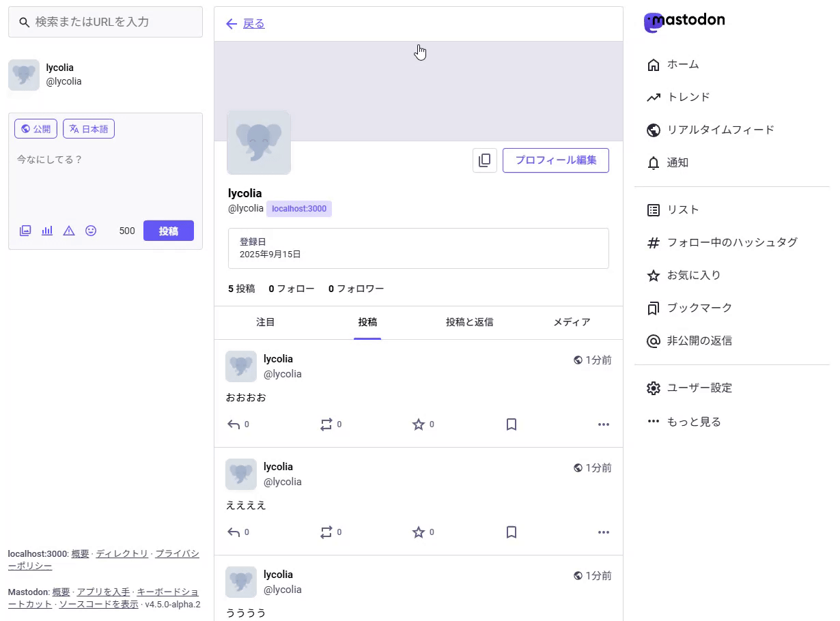Image resolution: width=840 pixels, height=621 pixels.
Task: Bookmark the ええええ post
Action: click(x=512, y=532)
